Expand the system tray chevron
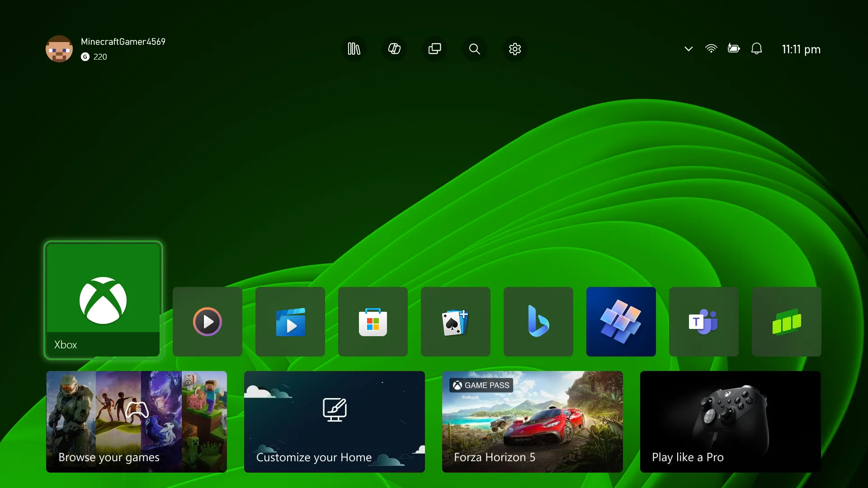Viewport: 868px width, 488px height. (x=689, y=49)
